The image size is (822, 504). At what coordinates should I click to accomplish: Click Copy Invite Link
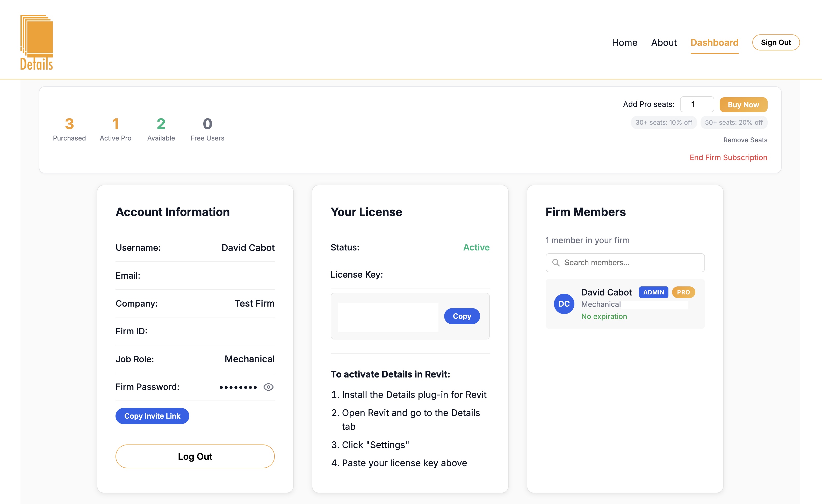coord(152,416)
